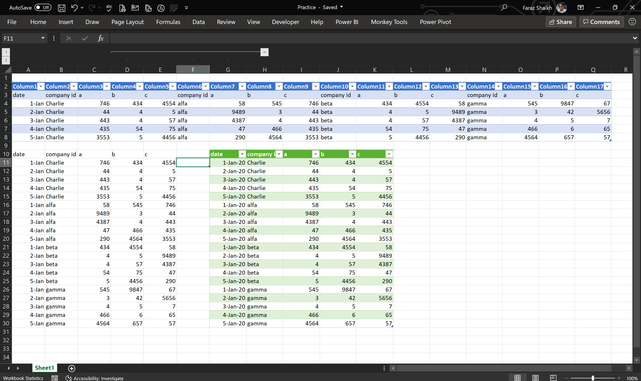The image size is (641, 381).
Task: Click the search magnifier in the title bar
Action: click(x=504, y=7)
